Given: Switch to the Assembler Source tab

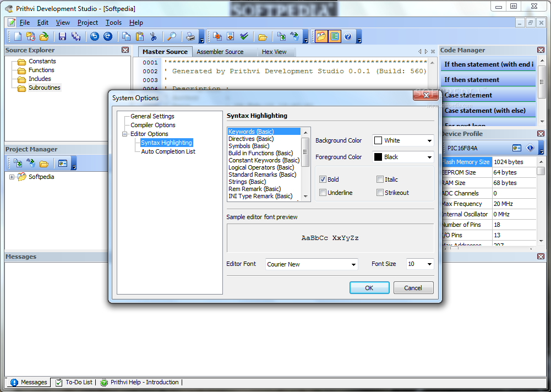Looking at the screenshot, I should tap(220, 52).
